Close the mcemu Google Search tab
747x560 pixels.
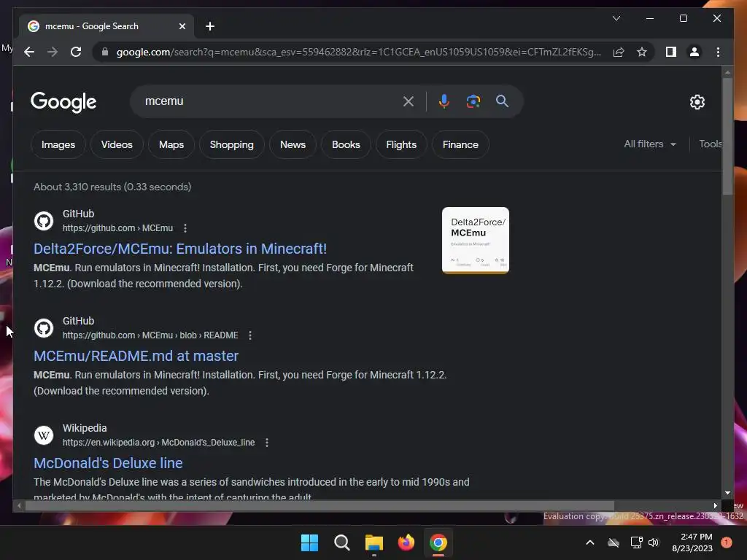[x=182, y=26]
